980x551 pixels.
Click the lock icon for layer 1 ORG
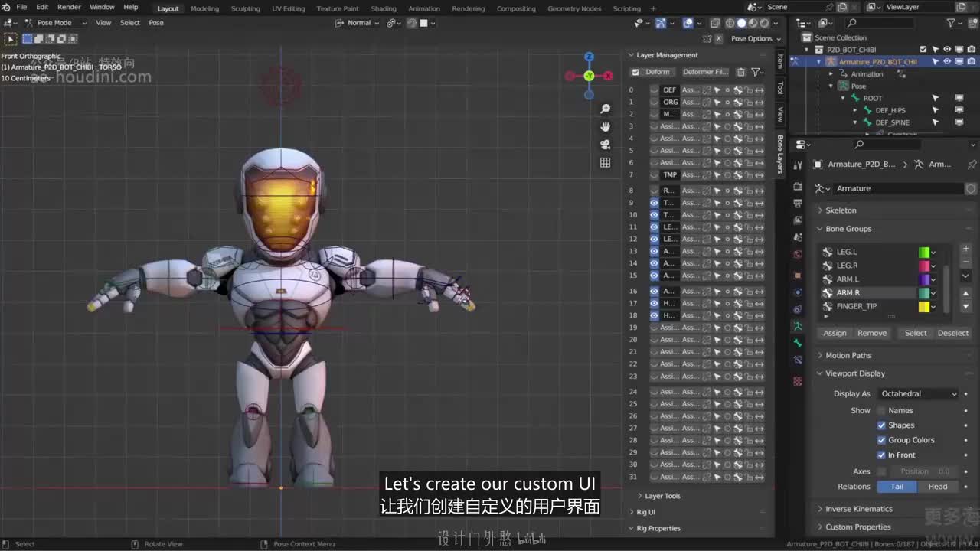(x=749, y=102)
